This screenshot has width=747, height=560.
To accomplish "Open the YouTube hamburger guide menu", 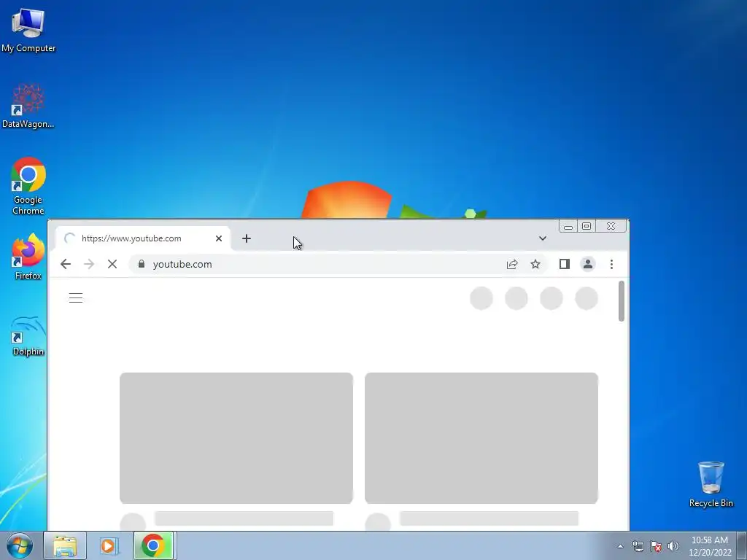I will pyautogui.click(x=76, y=298).
